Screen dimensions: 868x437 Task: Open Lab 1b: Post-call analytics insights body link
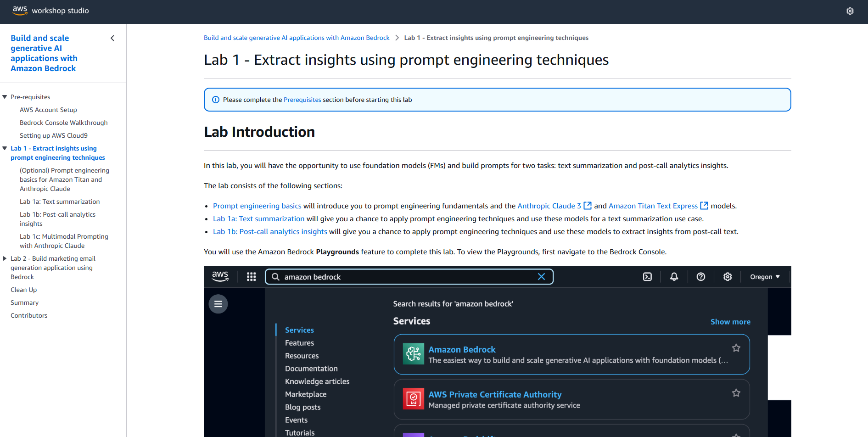[x=270, y=231]
